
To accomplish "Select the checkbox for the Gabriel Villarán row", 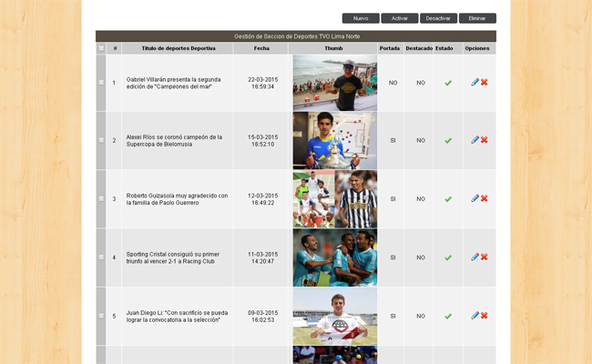I will click(101, 83).
